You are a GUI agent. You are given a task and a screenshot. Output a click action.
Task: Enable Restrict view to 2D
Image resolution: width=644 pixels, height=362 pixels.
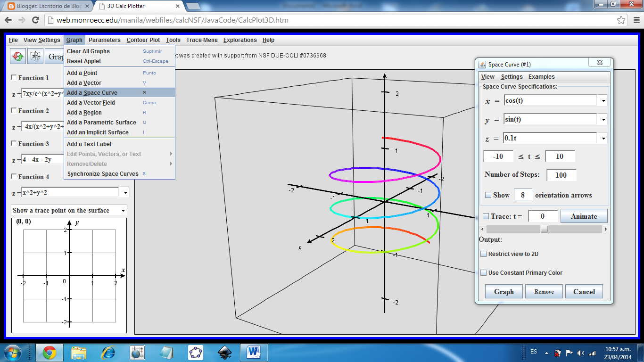point(484,254)
